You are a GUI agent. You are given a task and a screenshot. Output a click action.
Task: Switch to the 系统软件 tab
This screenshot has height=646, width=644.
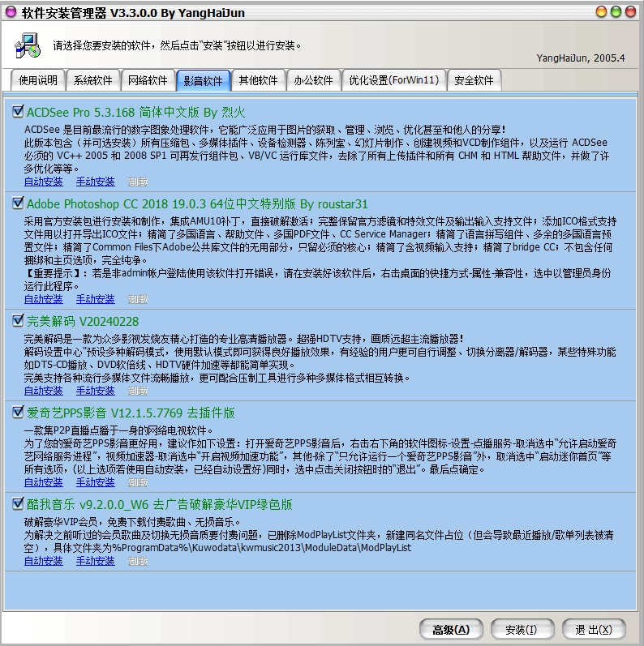tap(92, 80)
